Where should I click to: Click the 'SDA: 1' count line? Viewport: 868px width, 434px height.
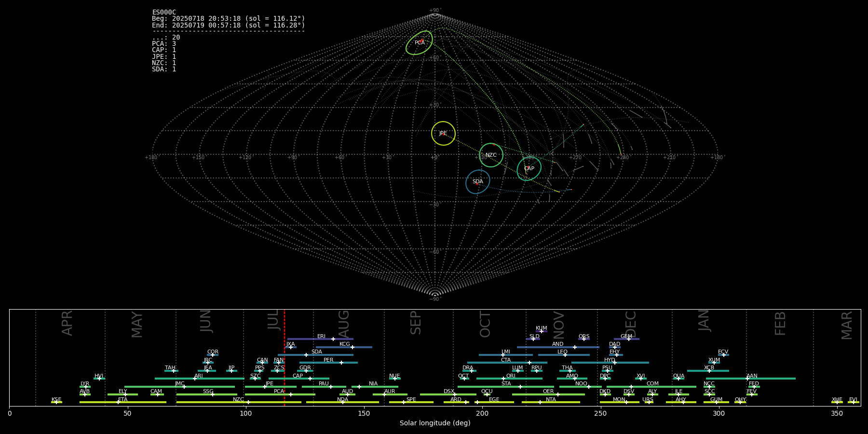[164, 69]
